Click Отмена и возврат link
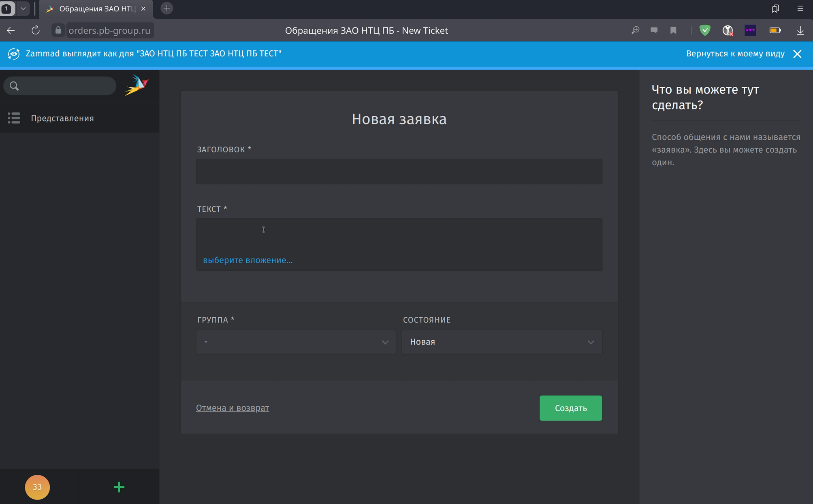Screen dimensions: 813x504 [x=233, y=408]
